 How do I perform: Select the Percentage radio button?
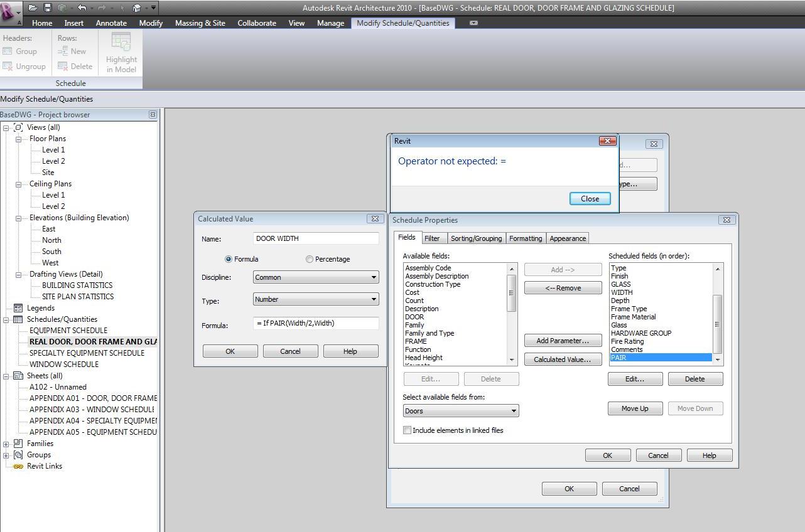point(310,259)
